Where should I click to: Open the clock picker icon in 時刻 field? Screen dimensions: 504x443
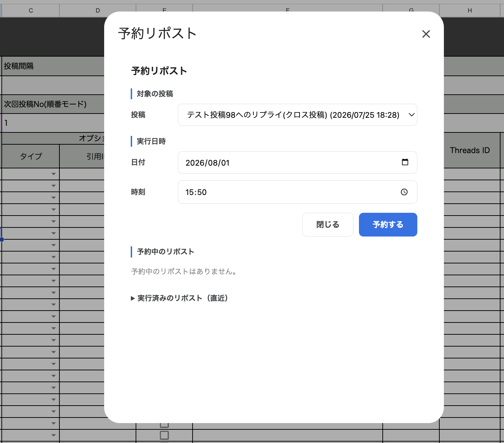coord(404,192)
